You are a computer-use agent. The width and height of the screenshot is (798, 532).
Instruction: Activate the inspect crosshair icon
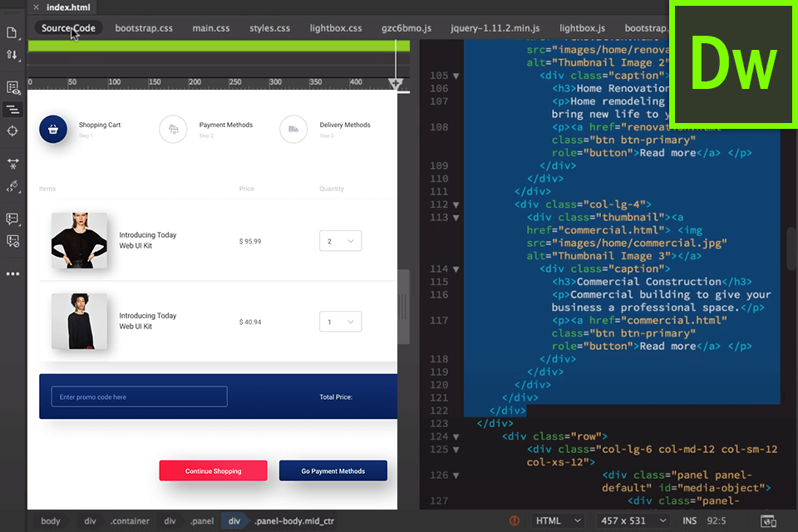pos(12,131)
